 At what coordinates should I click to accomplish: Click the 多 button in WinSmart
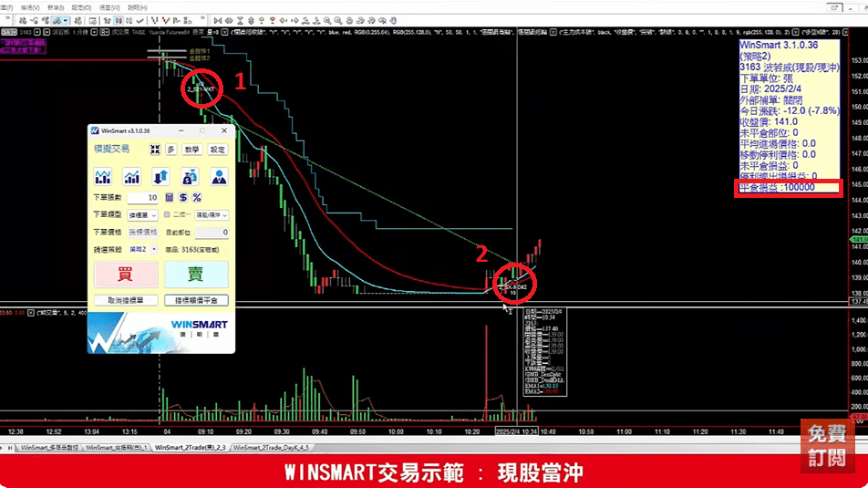[171, 150]
